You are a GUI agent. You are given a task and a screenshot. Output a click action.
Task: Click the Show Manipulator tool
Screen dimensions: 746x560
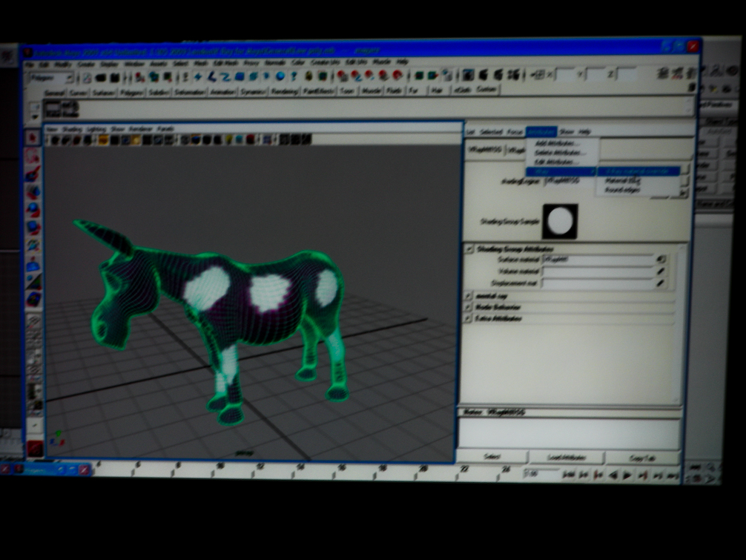point(33,282)
